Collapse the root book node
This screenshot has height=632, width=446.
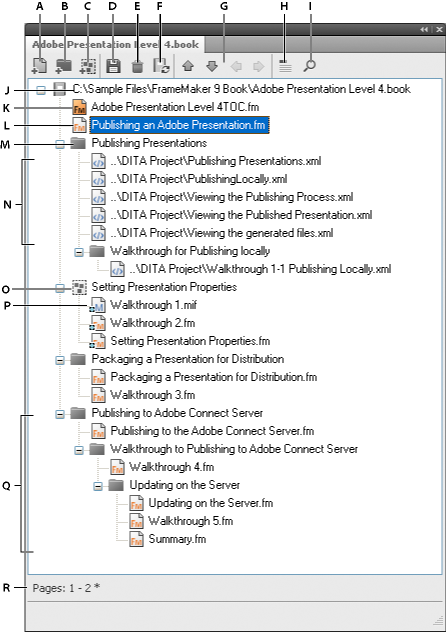(x=41, y=90)
